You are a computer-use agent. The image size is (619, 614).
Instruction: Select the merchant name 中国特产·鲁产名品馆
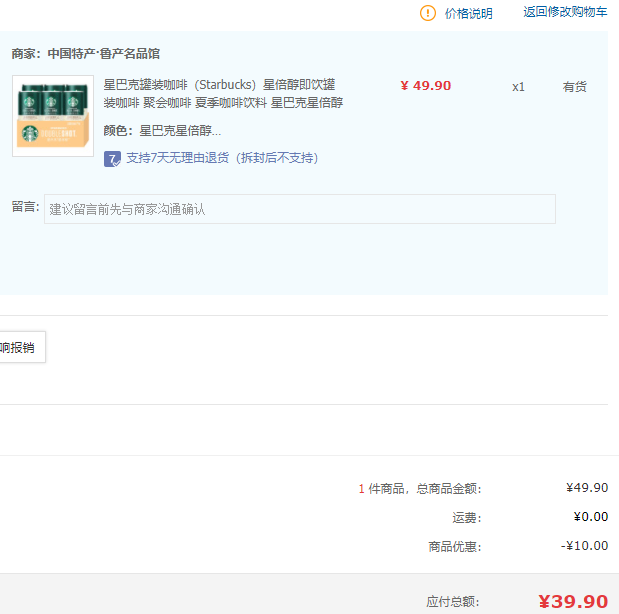click(103, 53)
